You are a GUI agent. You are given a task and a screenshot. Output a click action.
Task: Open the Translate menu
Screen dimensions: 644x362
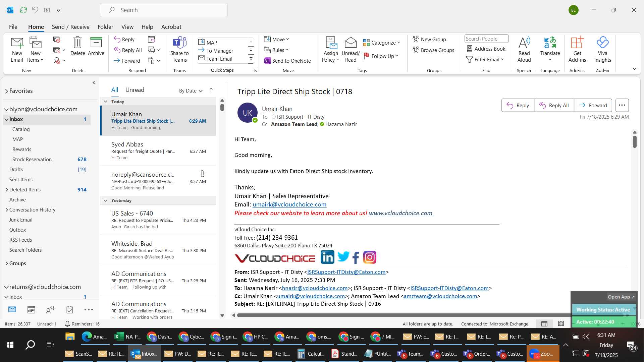pos(550,50)
